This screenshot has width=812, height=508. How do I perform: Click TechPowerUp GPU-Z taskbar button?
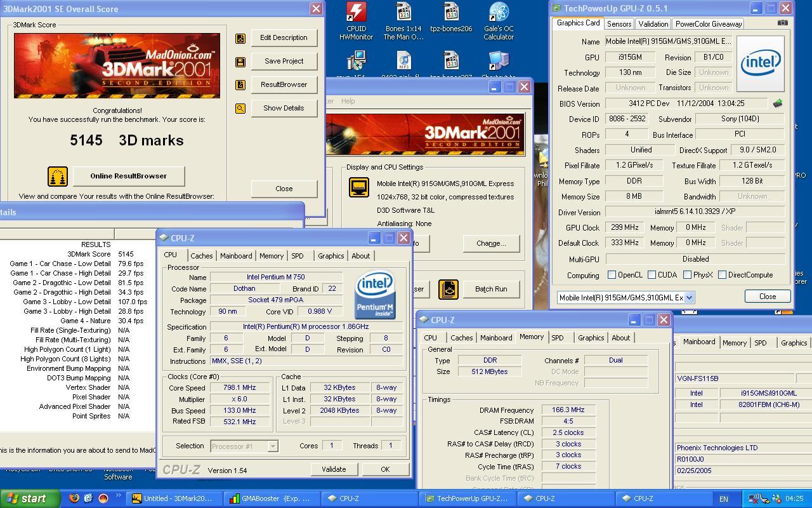tap(467, 498)
